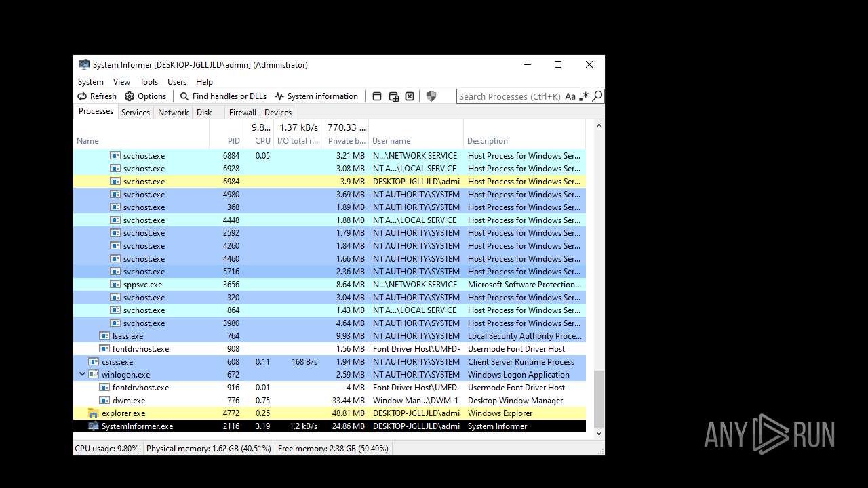Viewport: 868px width, 488px height.
Task: Sort by Private bytes column header
Action: [x=345, y=134]
